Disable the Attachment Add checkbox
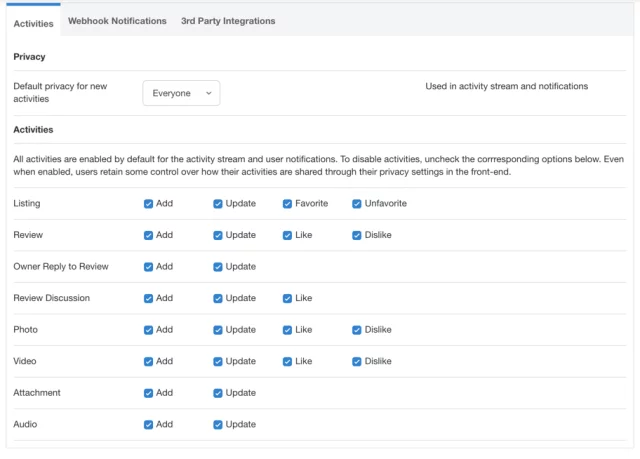 (149, 393)
